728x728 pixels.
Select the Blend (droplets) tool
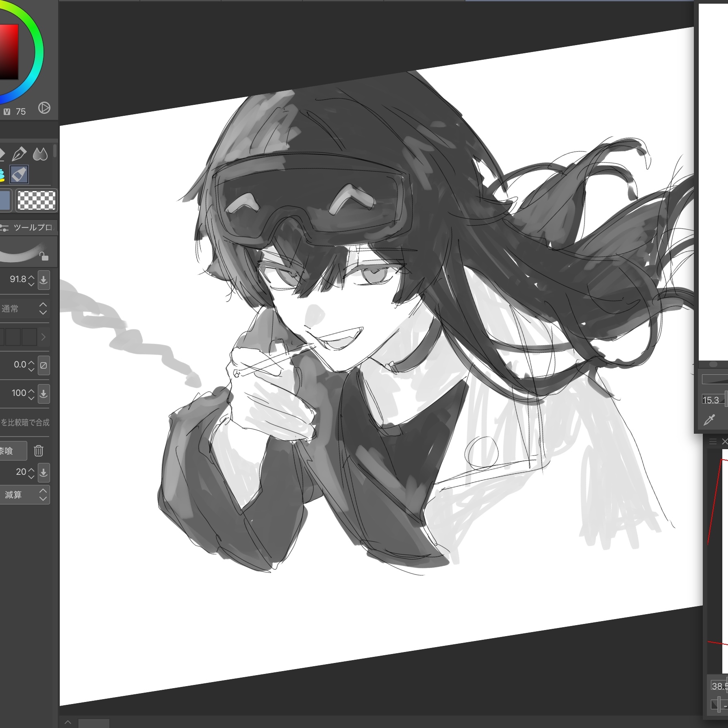(x=40, y=154)
